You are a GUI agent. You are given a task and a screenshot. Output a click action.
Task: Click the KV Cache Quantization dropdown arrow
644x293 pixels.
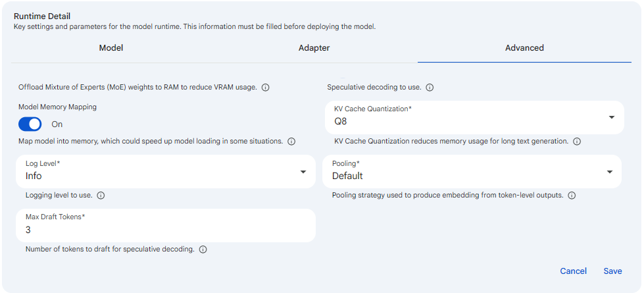(612, 117)
